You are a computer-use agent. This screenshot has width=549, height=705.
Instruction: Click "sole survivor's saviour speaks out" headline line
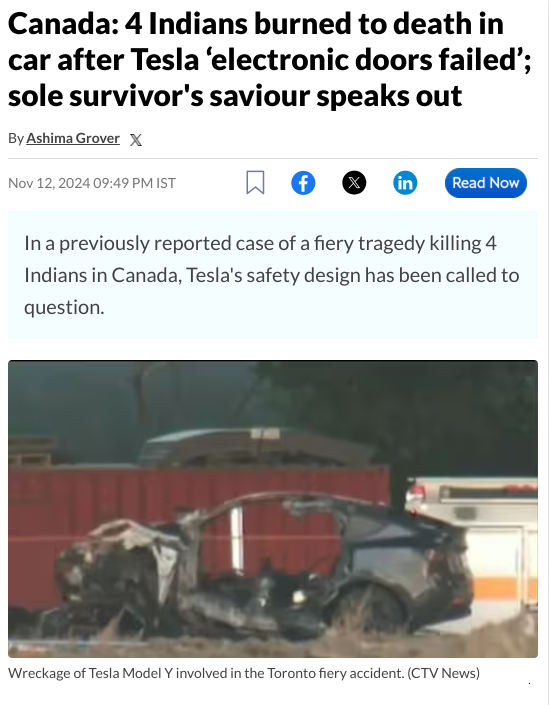pyautogui.click(x=235, y=95)
